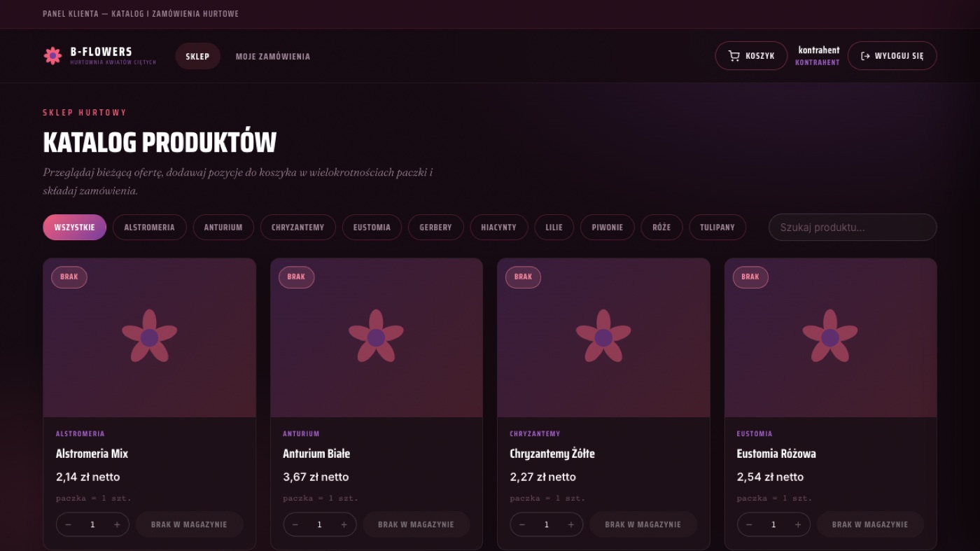Click the Sklep hurtowy label above heading

[85, 112]
